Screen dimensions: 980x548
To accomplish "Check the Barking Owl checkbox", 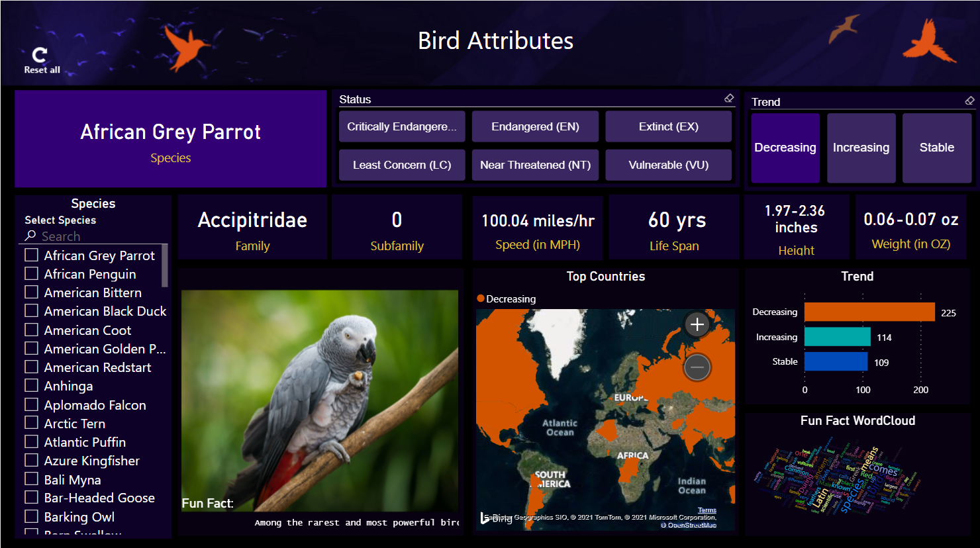I will click(x=31, y=516).
